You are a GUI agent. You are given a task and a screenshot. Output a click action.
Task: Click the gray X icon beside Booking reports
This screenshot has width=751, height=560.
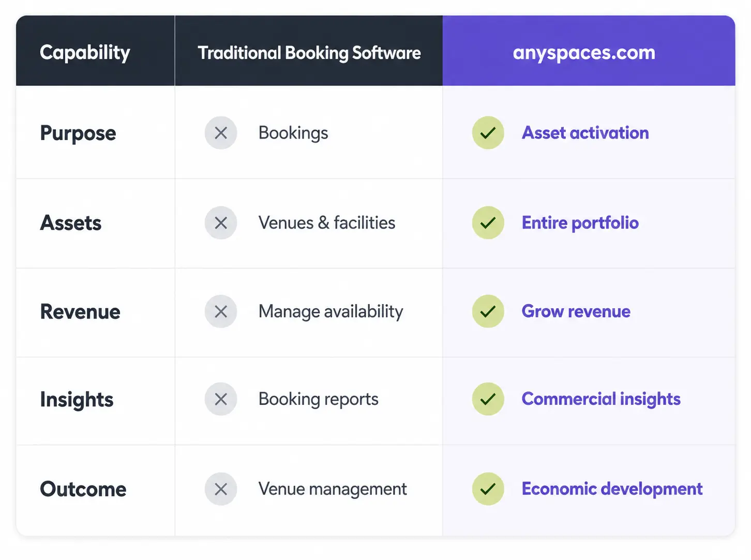(x=221, y=399)
